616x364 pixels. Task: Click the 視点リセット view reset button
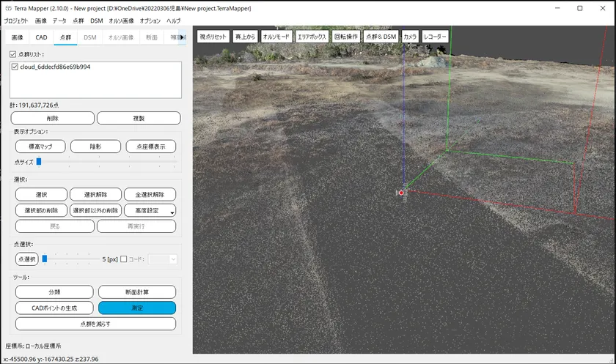(x=213, y=36)
